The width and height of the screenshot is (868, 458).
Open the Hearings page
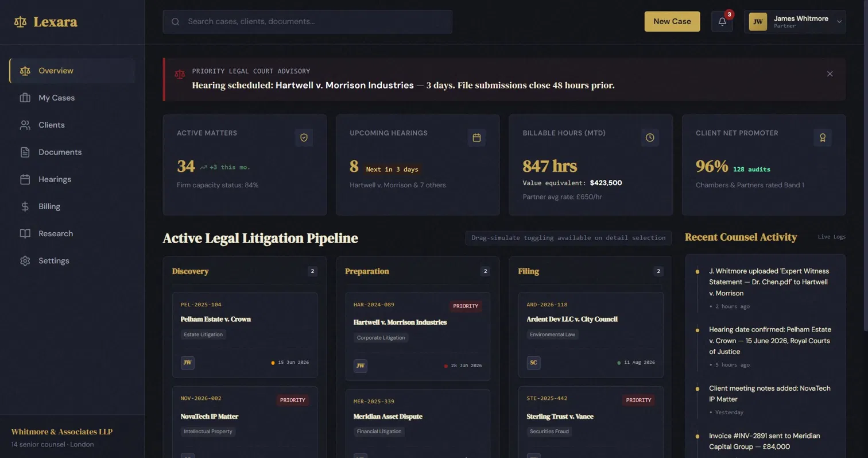click(72, 179)
